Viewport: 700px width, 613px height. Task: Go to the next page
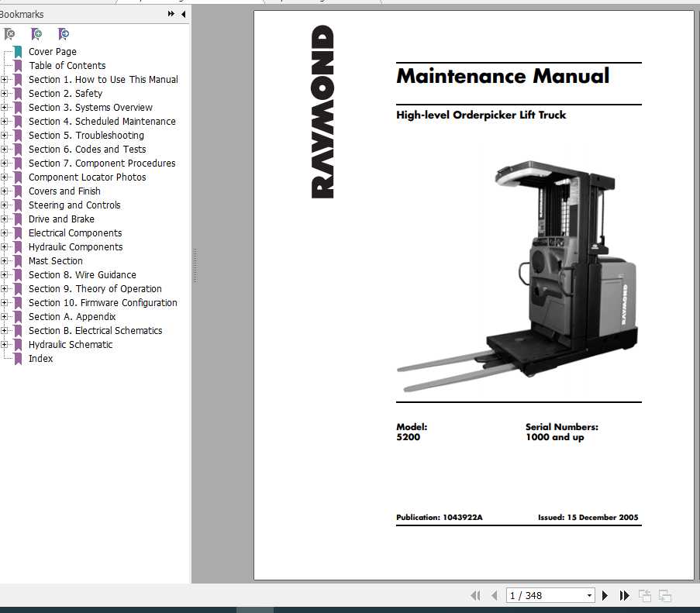pos(605,595)
